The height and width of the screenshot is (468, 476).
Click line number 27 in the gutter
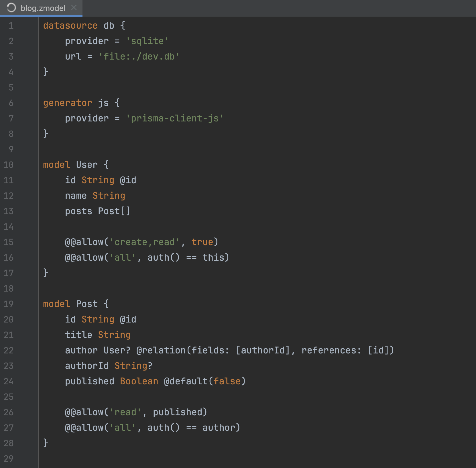[9, 427]
